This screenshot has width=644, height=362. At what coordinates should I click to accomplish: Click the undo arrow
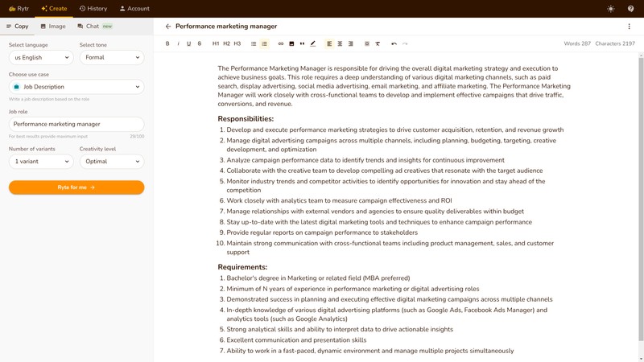tap(394, 43)
